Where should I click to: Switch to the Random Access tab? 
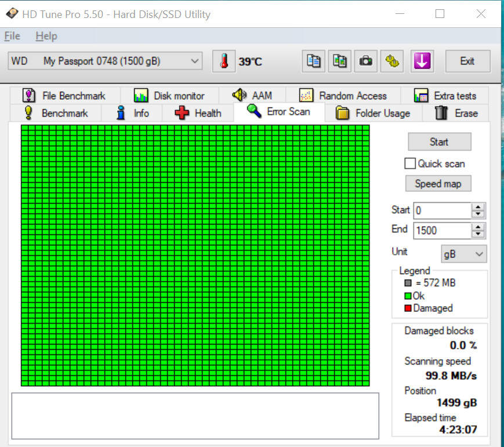(x=344, y=96)
